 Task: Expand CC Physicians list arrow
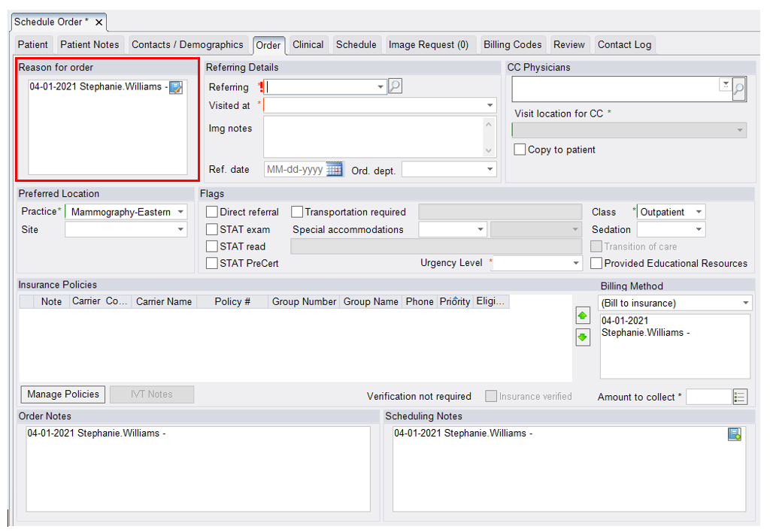pos(726,84)
